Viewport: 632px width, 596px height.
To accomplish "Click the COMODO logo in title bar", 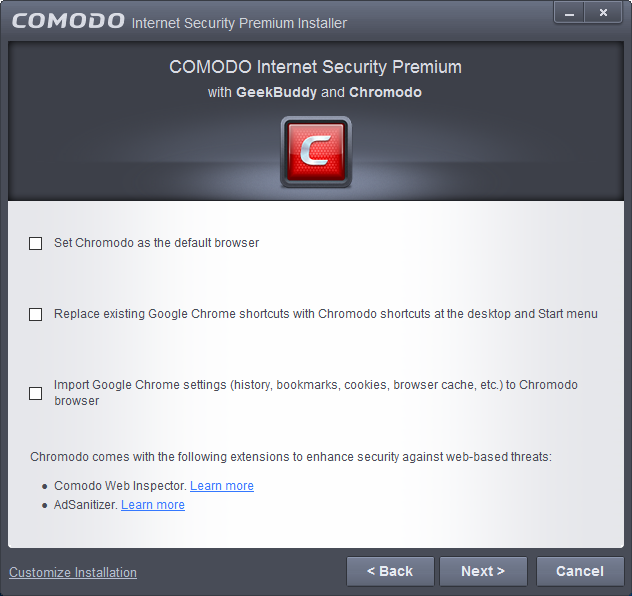I will pos(68,21).
